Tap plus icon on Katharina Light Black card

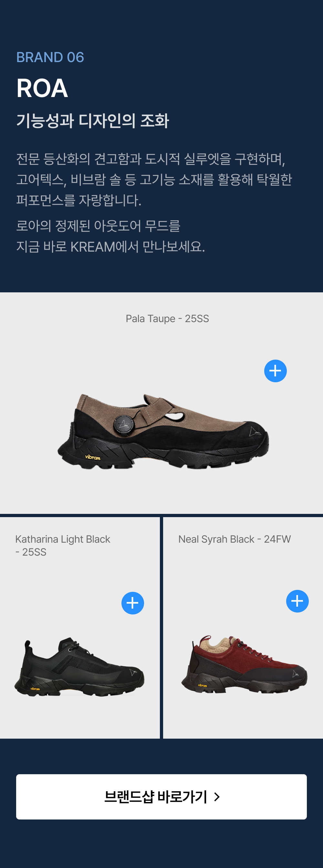(x=132, y=603)
